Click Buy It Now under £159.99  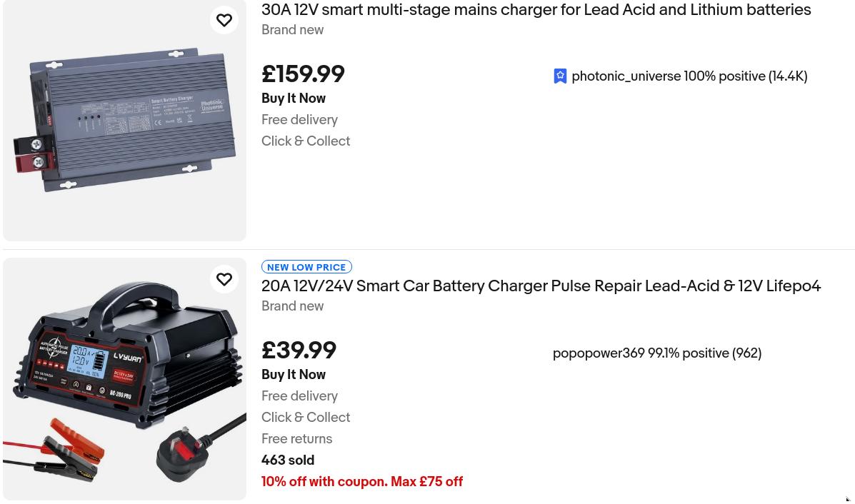click(x=294, y=99)
